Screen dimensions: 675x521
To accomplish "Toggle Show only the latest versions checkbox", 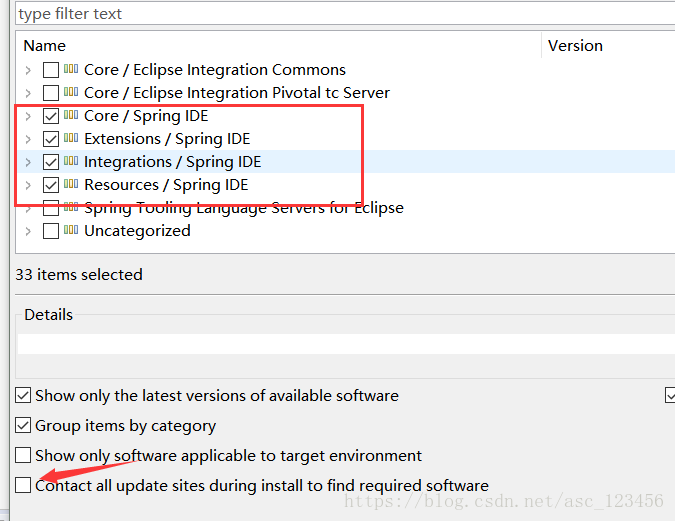I will (23, 395).
